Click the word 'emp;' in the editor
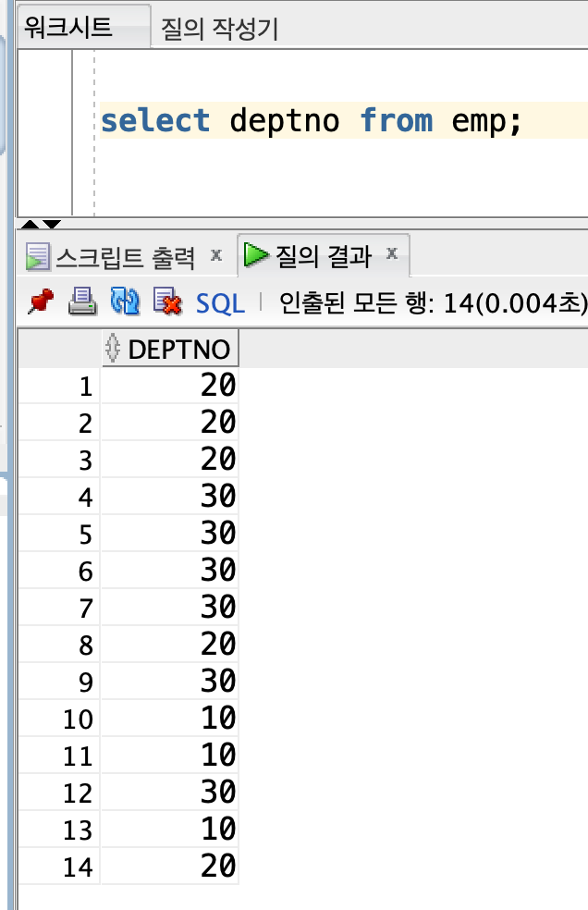 pos(486,123)
